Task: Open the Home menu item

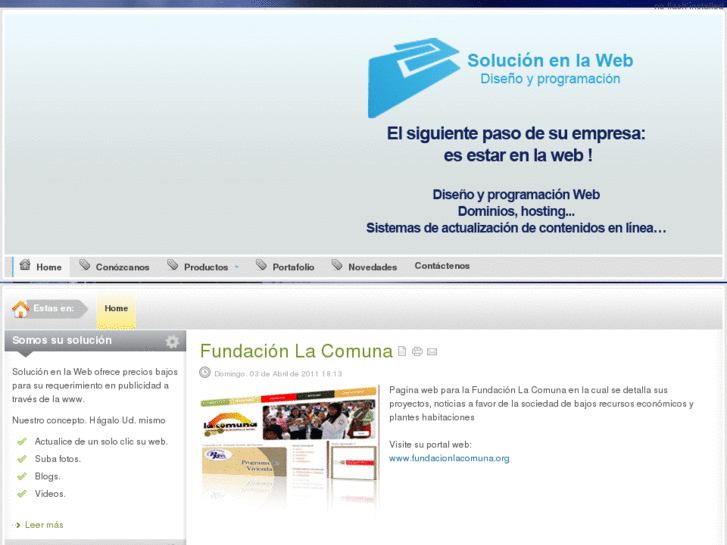Action: (41, 267)
